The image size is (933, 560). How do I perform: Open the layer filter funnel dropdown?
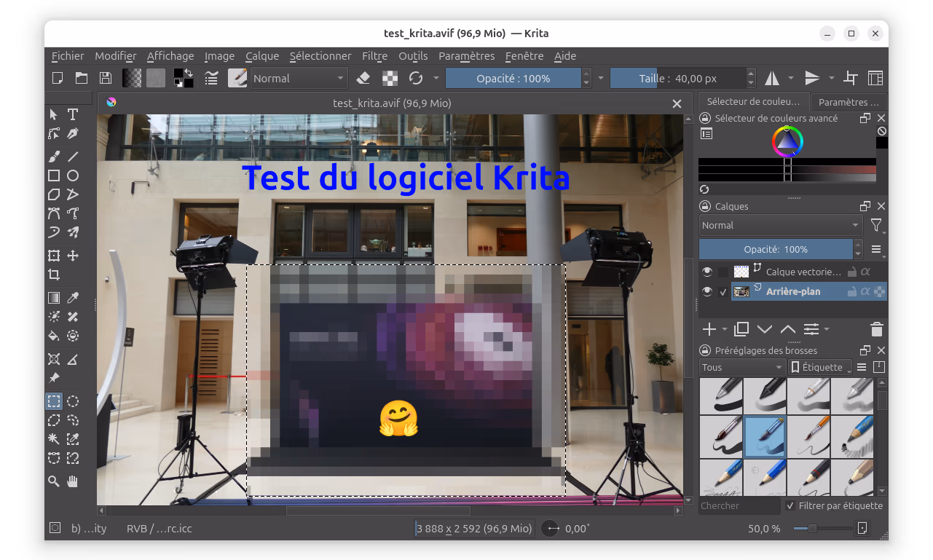(878, 226)
